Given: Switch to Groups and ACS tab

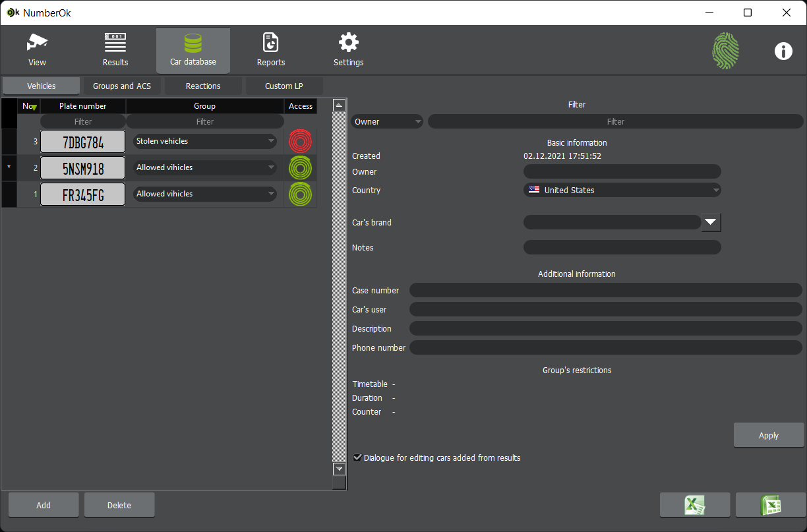Looking at the screenshot, I should 122,86.
